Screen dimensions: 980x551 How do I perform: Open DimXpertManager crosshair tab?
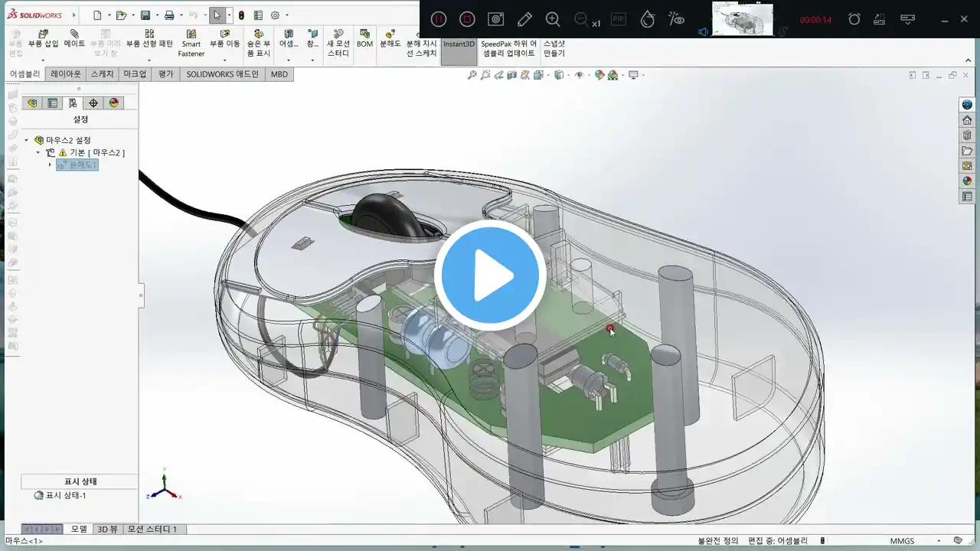click(x=93, y=103)
